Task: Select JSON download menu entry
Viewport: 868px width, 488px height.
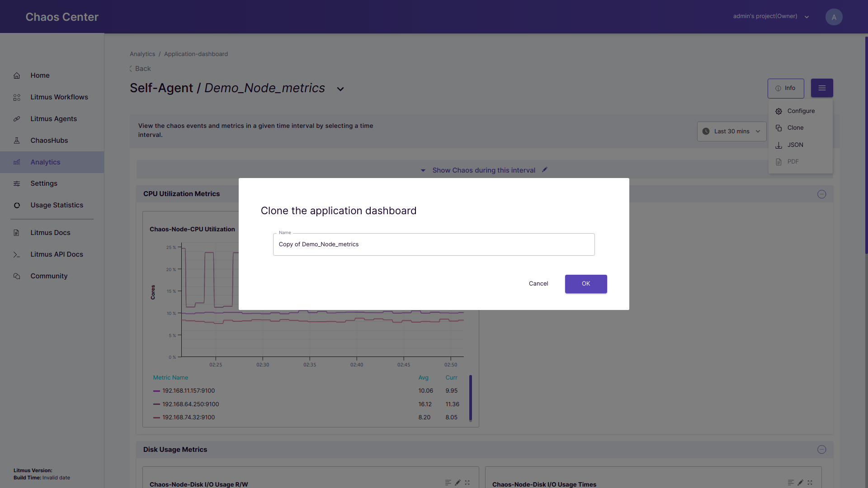Action: (795, 145)
